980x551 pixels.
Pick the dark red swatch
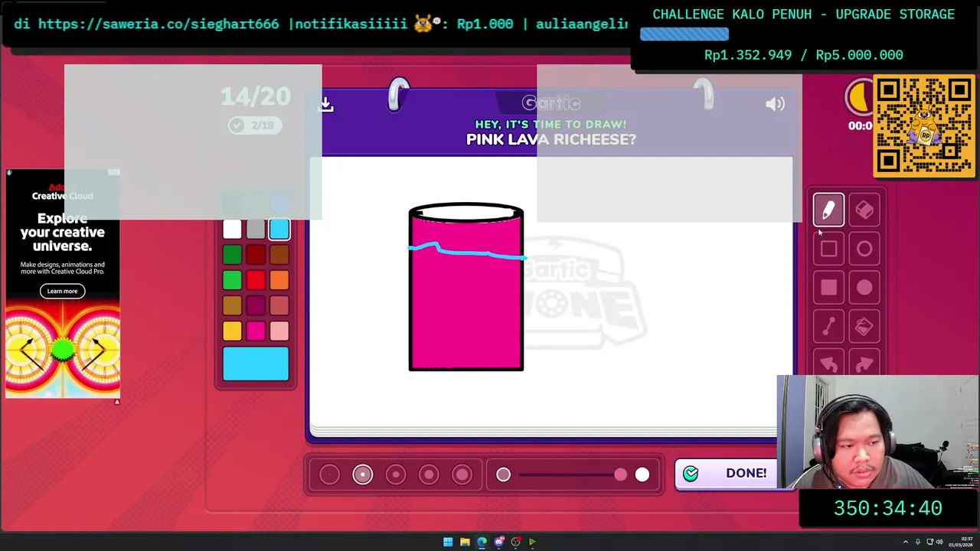pos(256,255)
